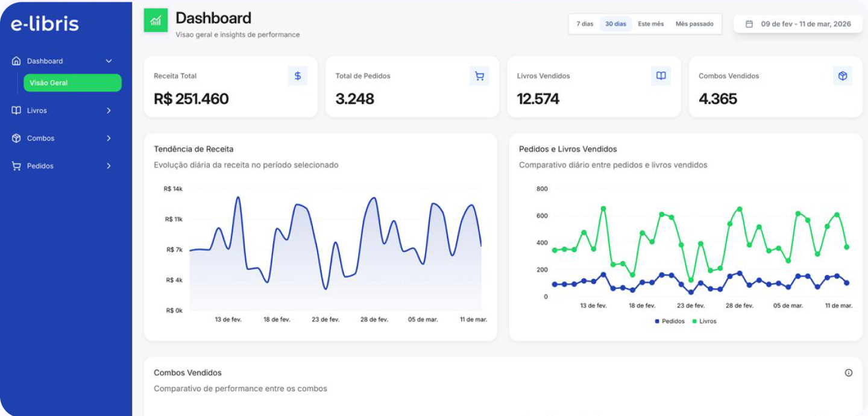Click the R$ 251.460 revenue value
Viewport: 868px width, 416px height.
tap(191, 99)
